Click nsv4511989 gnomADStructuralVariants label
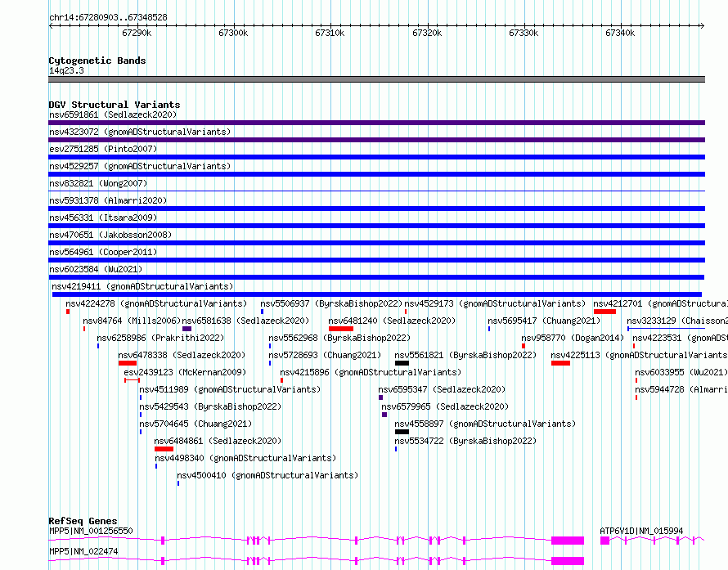728x570 pixels. 230,389
